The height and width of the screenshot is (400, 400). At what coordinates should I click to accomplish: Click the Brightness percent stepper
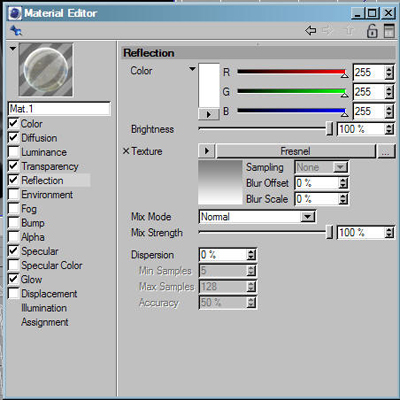389,129
